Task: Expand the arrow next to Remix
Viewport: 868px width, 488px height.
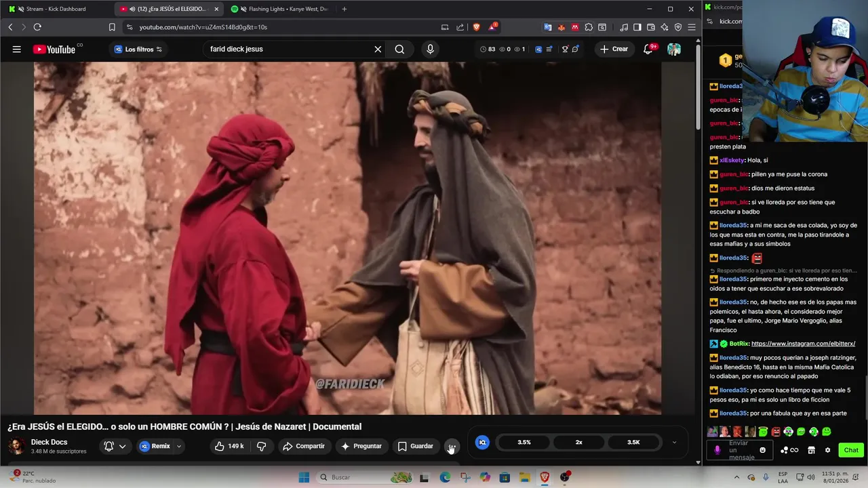Action: tap(179, 446)
